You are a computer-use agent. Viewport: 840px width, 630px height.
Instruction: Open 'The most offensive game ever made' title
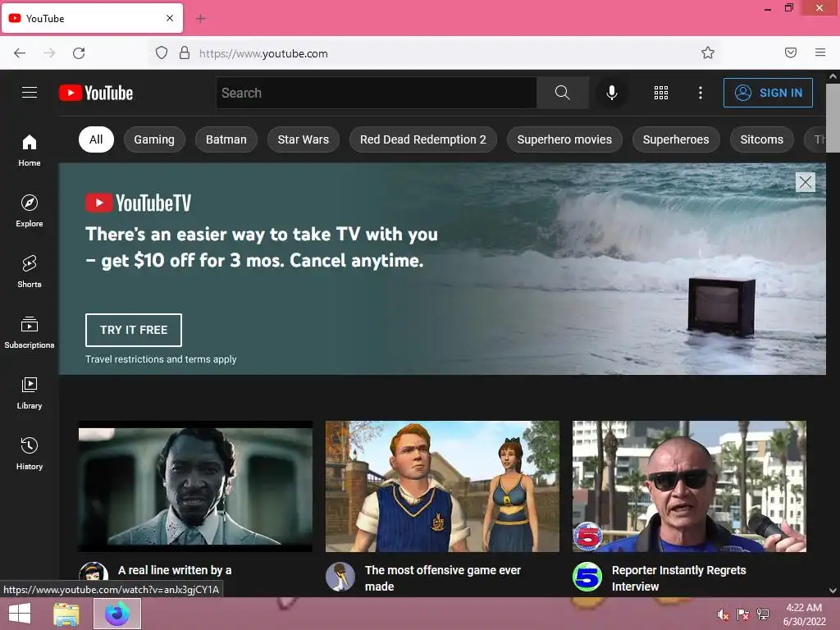442,578
